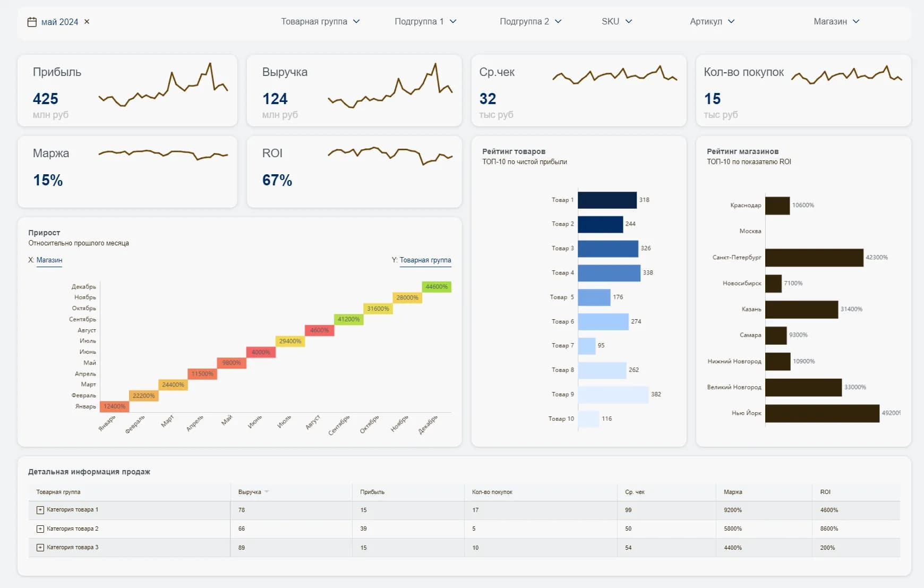
Task: Click the Прибыль KPI sparkline chart
Action: [163, 86]
